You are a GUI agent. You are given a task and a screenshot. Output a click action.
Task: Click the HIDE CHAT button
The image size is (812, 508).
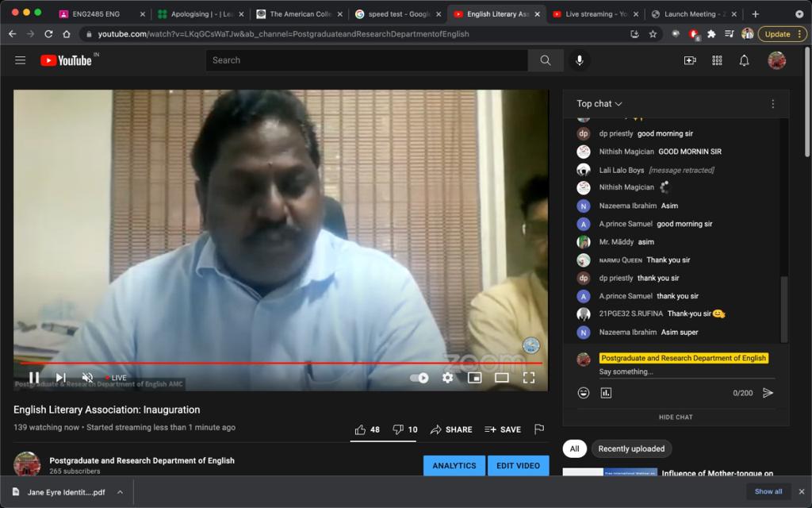click(x=676, y=417)
